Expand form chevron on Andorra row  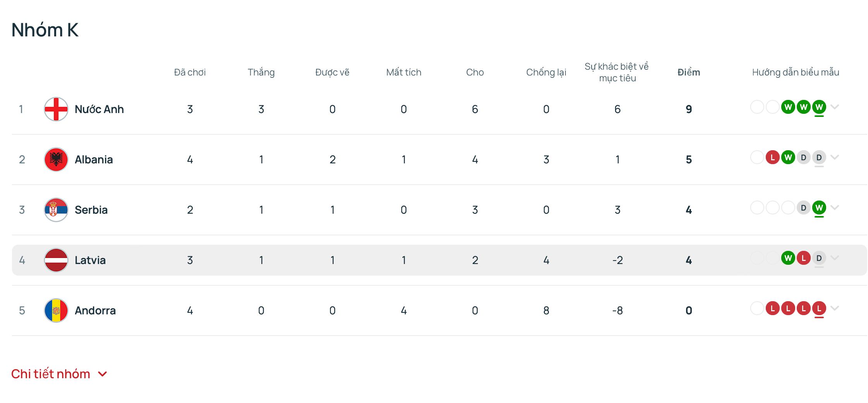[x=835, y=308]
